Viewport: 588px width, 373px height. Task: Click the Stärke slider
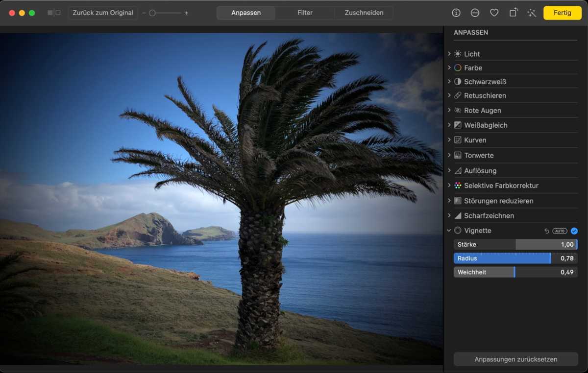point(515,244)
